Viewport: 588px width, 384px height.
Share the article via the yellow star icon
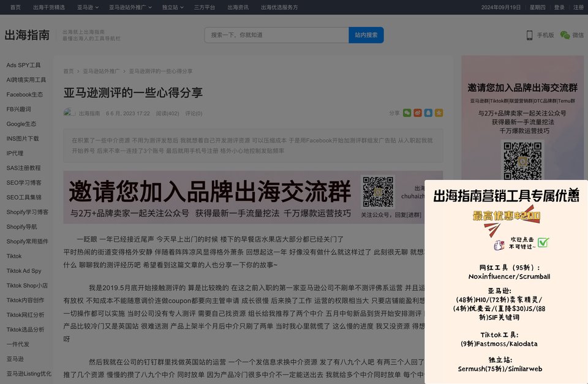pos(439,113)
